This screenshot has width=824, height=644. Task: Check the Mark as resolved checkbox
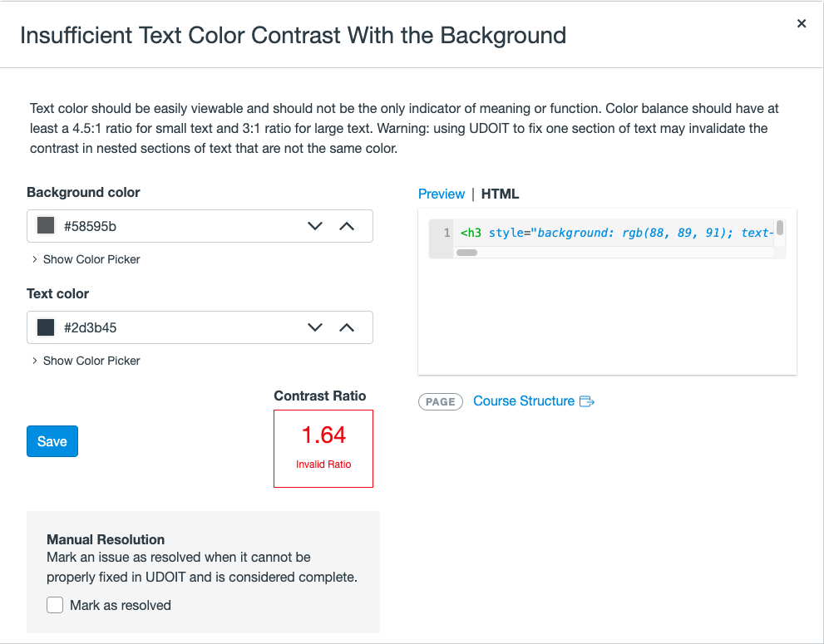(55, 605)
